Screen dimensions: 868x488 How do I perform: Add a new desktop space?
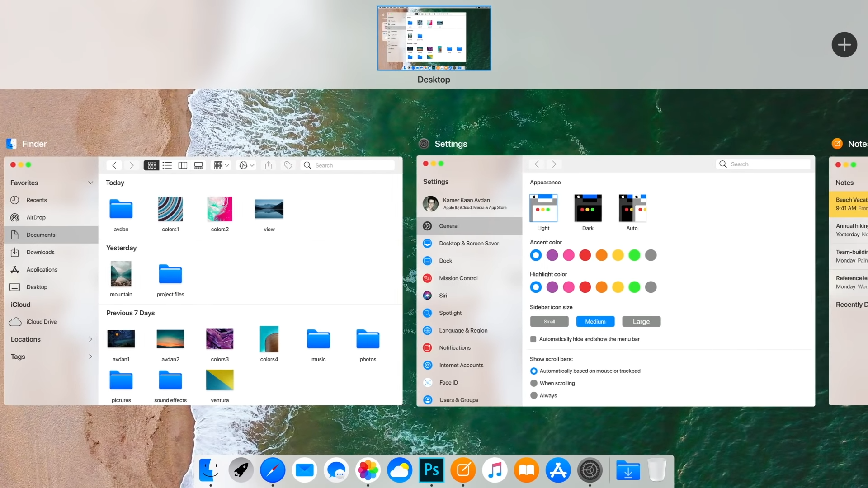pyautogui.click(x=844, y=44)
